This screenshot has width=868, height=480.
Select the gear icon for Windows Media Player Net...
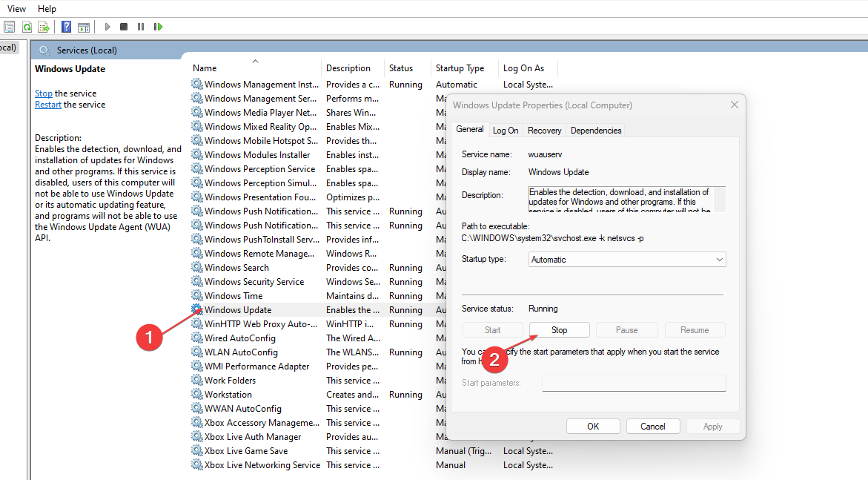click(197, 113)
